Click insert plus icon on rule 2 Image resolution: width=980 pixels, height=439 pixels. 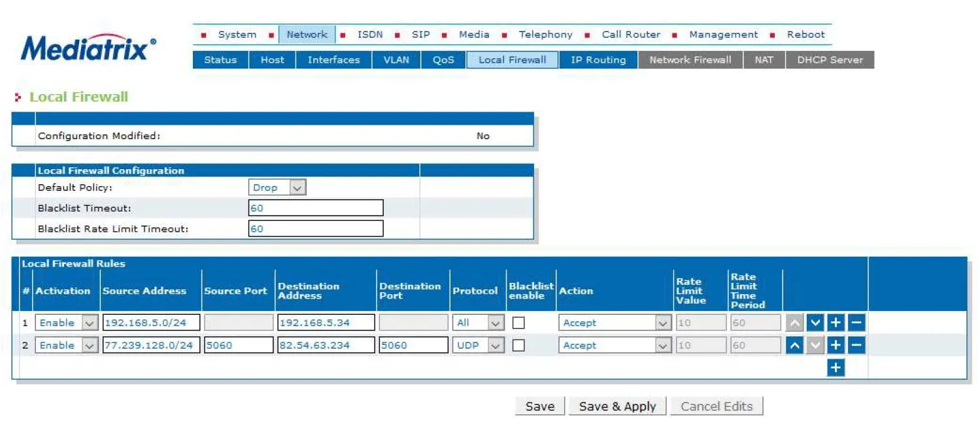[836, 346]
